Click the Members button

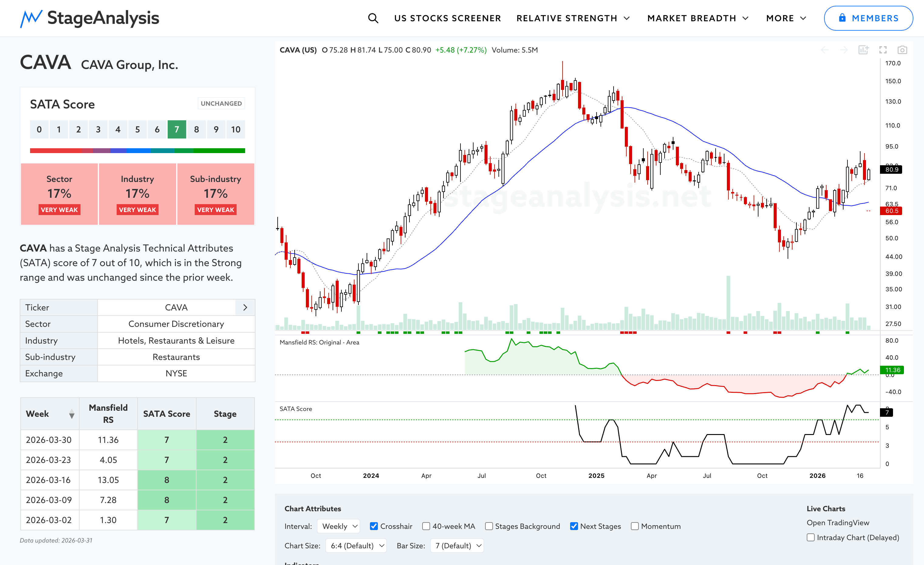pos(868,18)
